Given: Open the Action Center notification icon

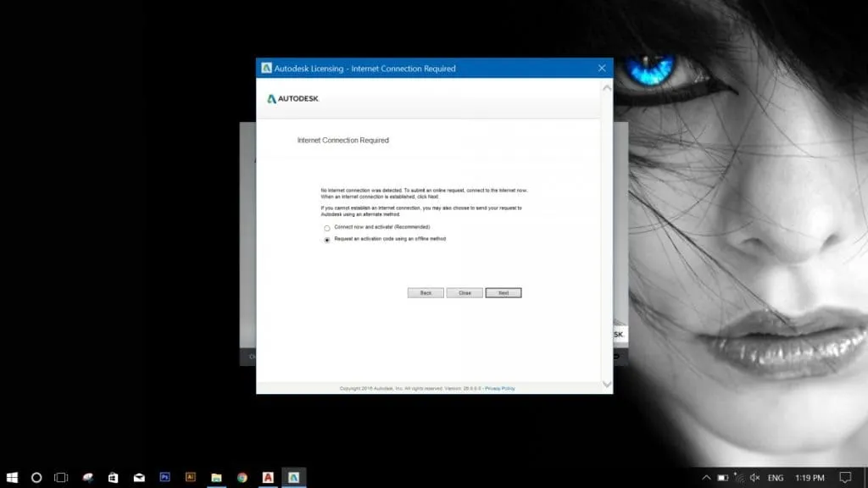Looking at the screenshot, I should pyautogui.click(x=845, y=478).
